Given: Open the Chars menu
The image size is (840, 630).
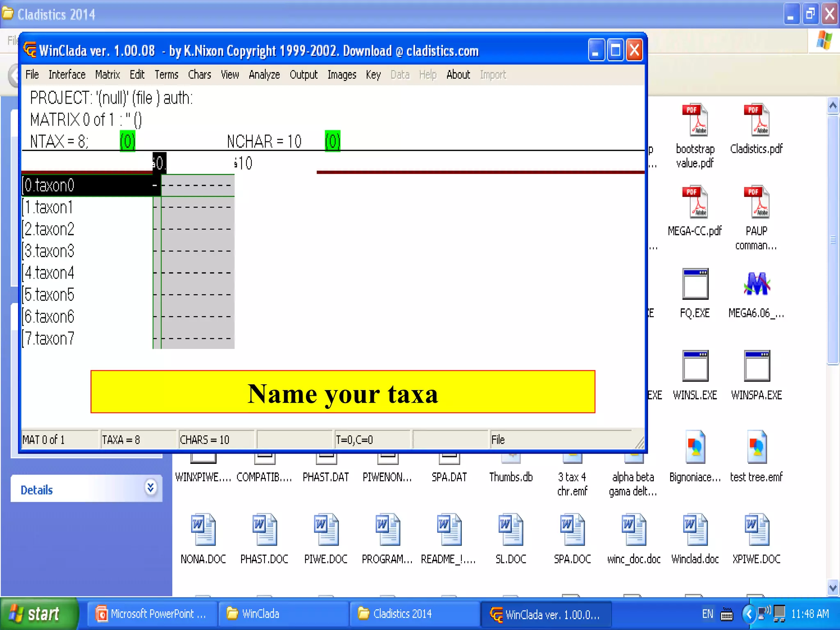Looking at the screenshot, I should point(199,75).
